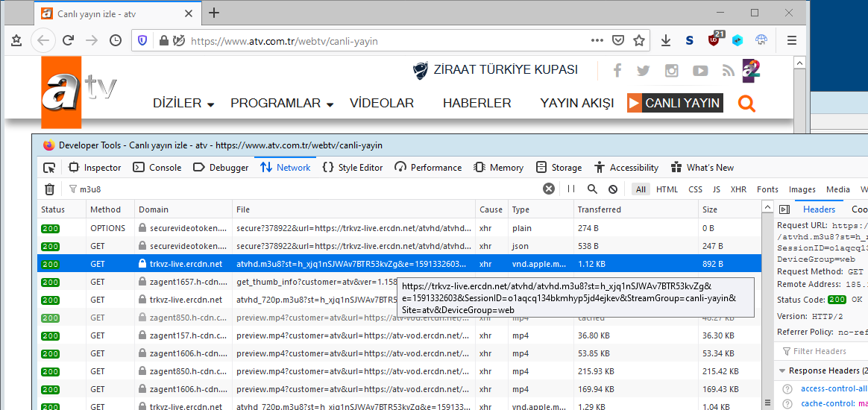Click the atv logo on the website
This screenshot has height=410, width=868.
pyautogui.click(x=79, y=91)
